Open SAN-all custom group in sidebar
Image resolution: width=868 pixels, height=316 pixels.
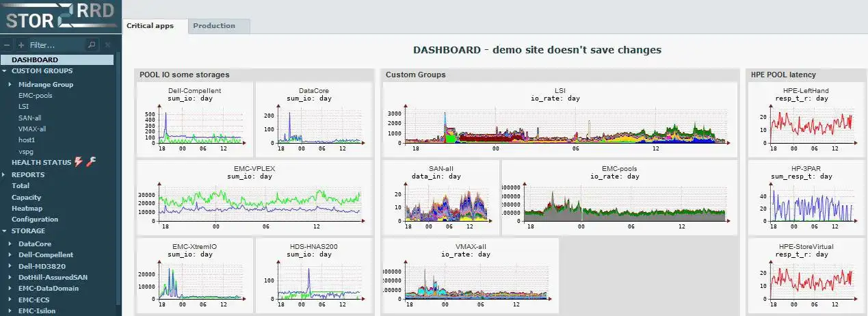pyautogui.click(x=29, y=118)
